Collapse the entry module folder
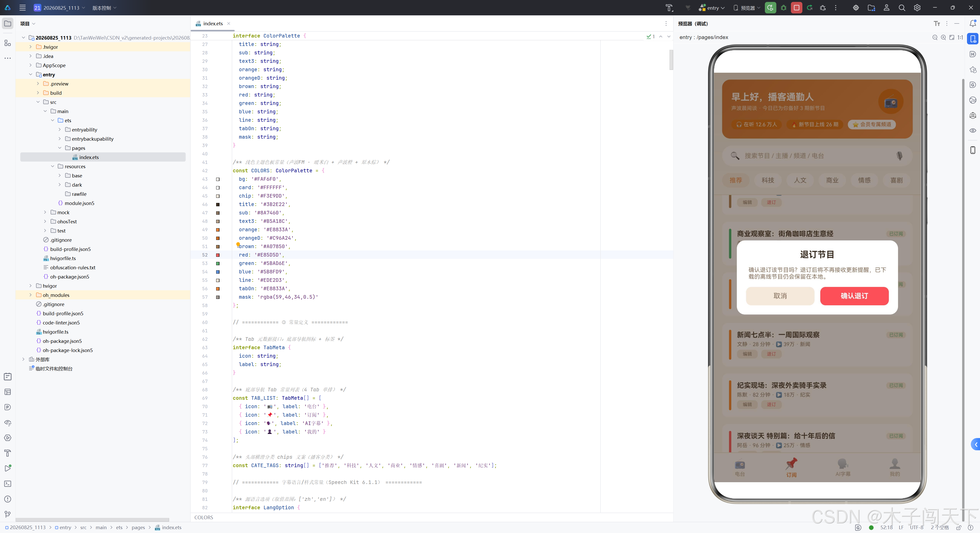This screenshot has height=533, width=980. coord(30,75)
